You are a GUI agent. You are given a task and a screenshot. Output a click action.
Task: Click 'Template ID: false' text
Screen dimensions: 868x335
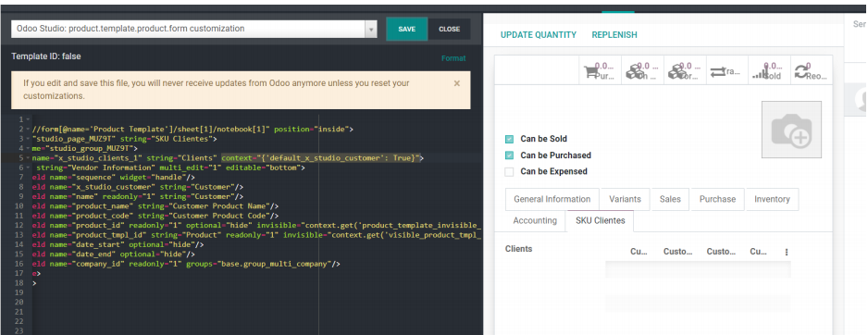pyautogui.click(x=46, y=56)
